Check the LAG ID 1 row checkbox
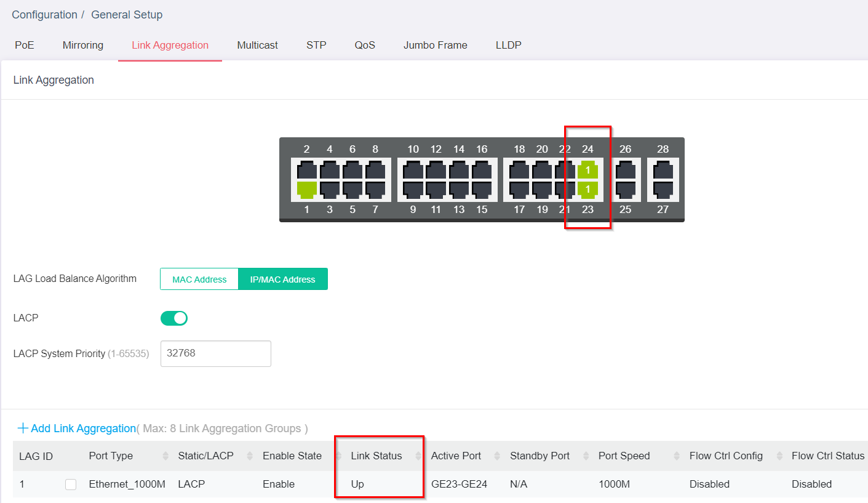This screenshot has height=503, width=868. pos(71,485)
